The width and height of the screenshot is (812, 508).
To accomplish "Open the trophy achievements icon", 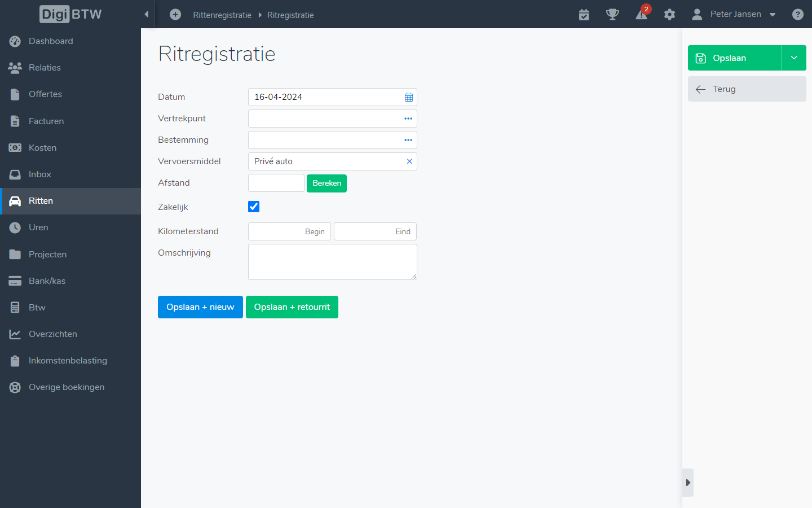I will coord(612,15).
